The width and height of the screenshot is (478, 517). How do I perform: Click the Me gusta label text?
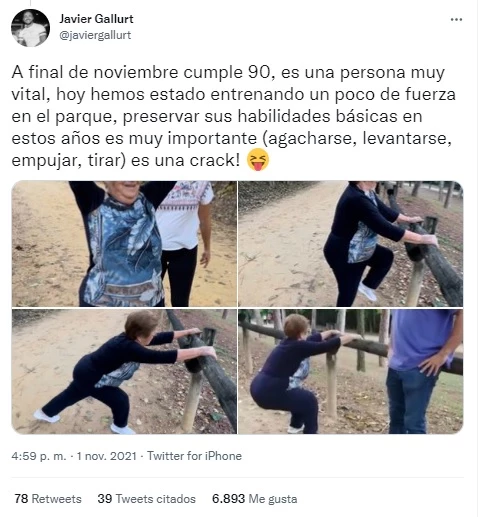click(273, 499)
